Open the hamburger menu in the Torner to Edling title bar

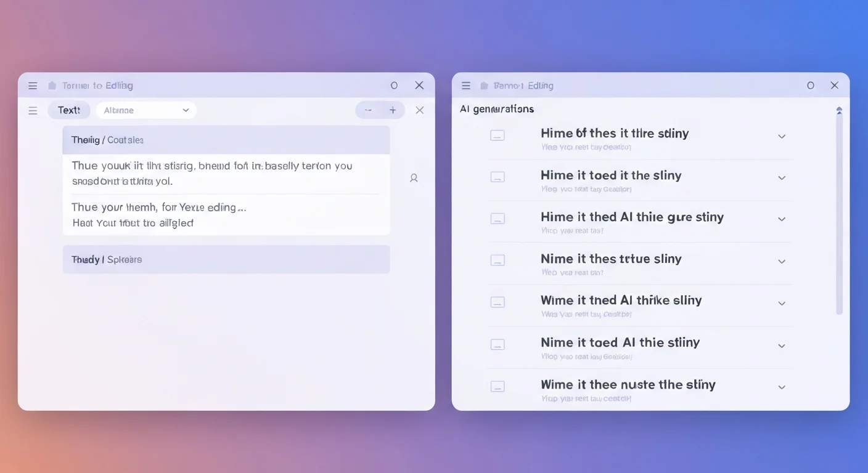click(33, 85)
